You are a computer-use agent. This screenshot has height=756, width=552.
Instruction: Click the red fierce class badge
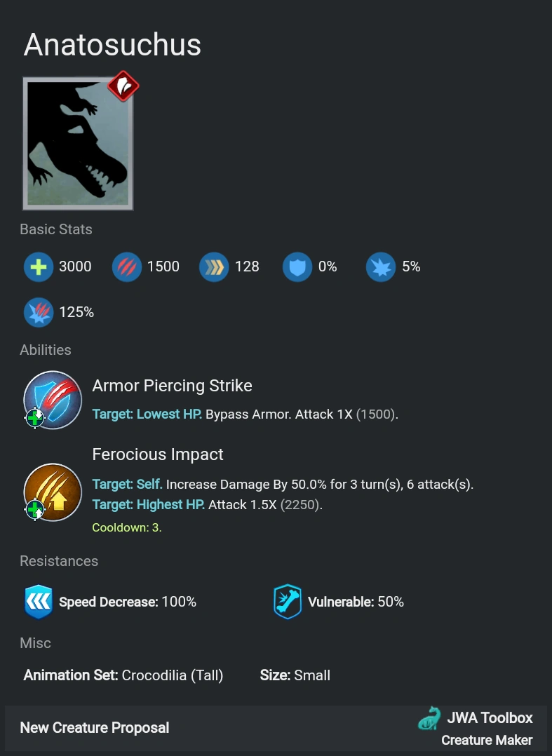click(x=123, y=86)
